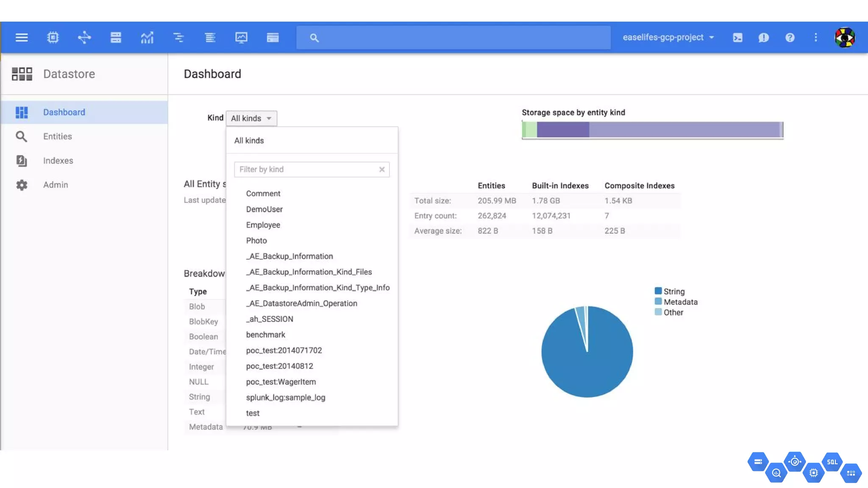This screenshot has width=868, height=488.
Task: Open the three-dot more options menu
Action: [815, 37]
